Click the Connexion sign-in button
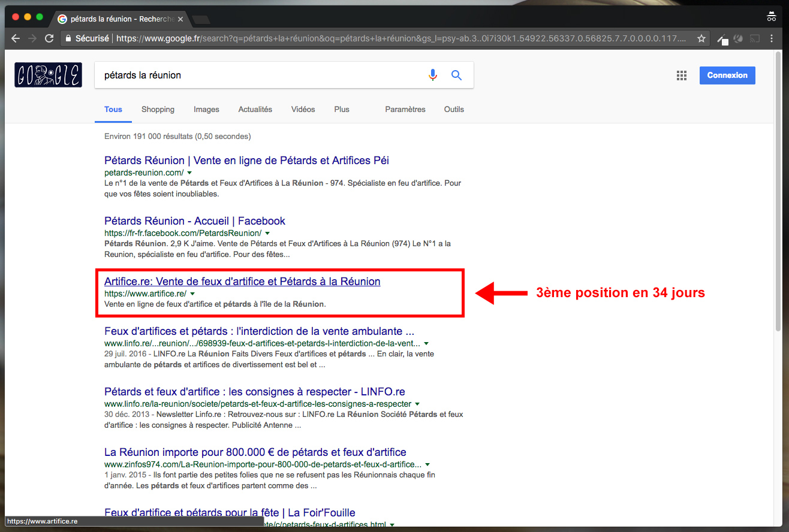Image resolution: width=789 pixels, height=532 pixels. tap(727, 75)
